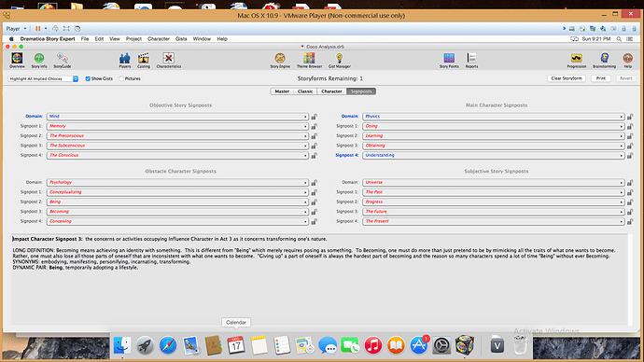Open The Subconscious signpost dropdown
The width and height of the screenshot is (644, 362).
[x=177, y=146]
